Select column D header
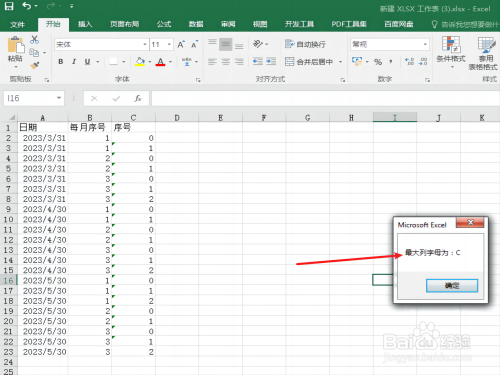Screen dimensions: 500x375 177,118
